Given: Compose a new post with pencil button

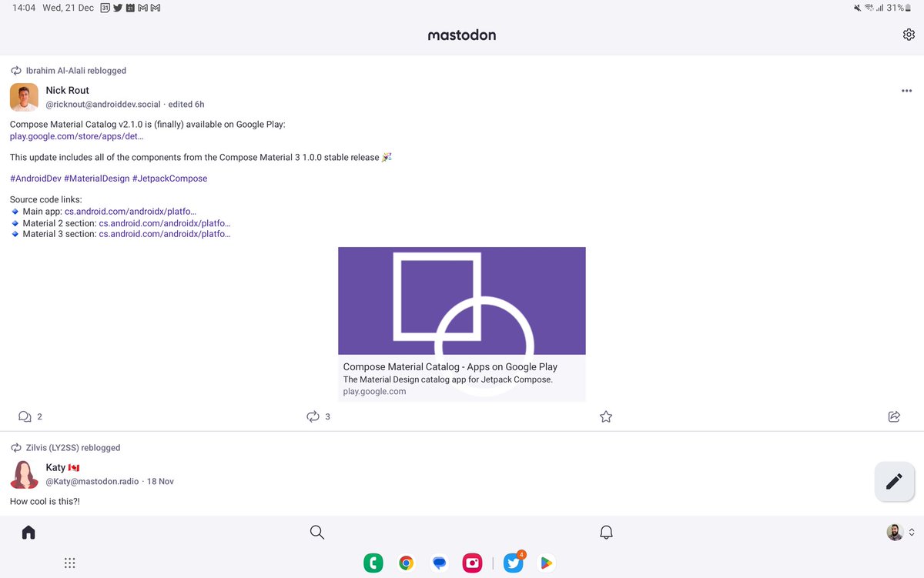Looking at the screenshot, I should pos(894,482).
